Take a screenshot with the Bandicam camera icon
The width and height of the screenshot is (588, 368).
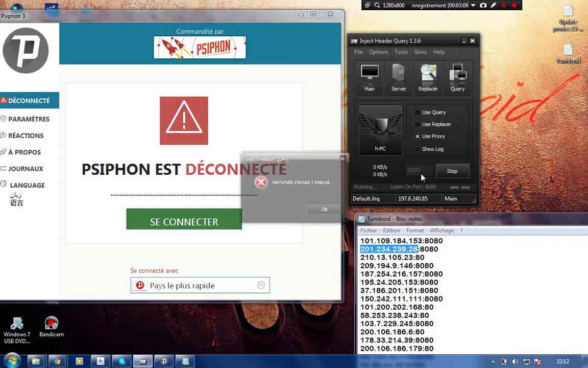(x=483, y=5)
